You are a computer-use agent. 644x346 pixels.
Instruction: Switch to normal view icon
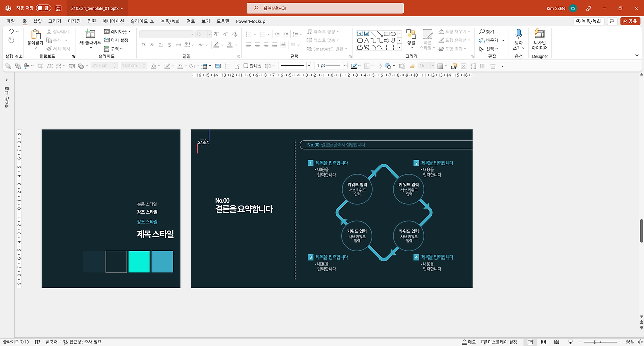point(530,342)
